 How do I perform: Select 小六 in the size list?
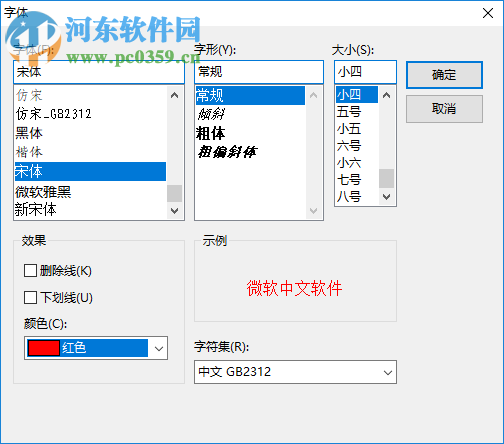357,163
